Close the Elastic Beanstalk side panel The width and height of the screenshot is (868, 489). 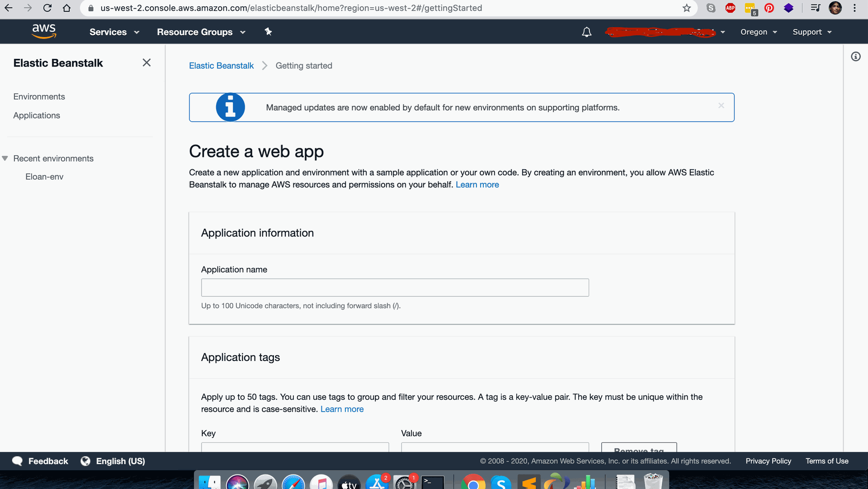(146, 63)
